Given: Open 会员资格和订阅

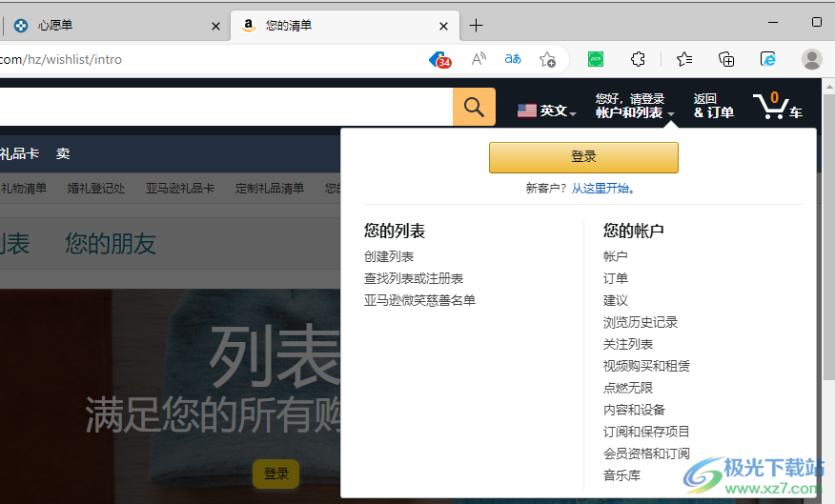Looking at the screenshot, I should click(x=646, y=453).
